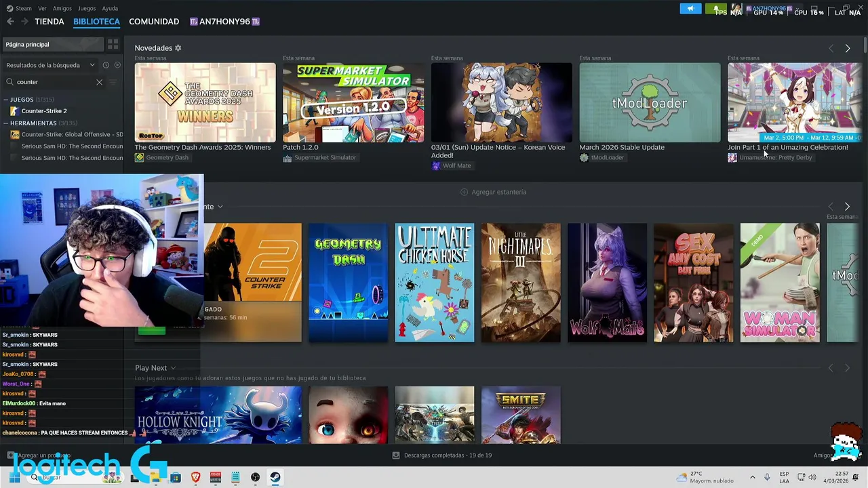Viewport: 868px width, 488px height.
Task: Click the Steam icon in the taskbar
Action: pos(275,477)
